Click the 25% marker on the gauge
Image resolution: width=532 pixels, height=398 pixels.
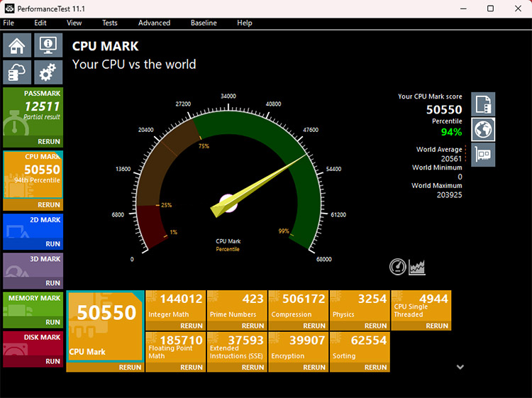(166, 205)
